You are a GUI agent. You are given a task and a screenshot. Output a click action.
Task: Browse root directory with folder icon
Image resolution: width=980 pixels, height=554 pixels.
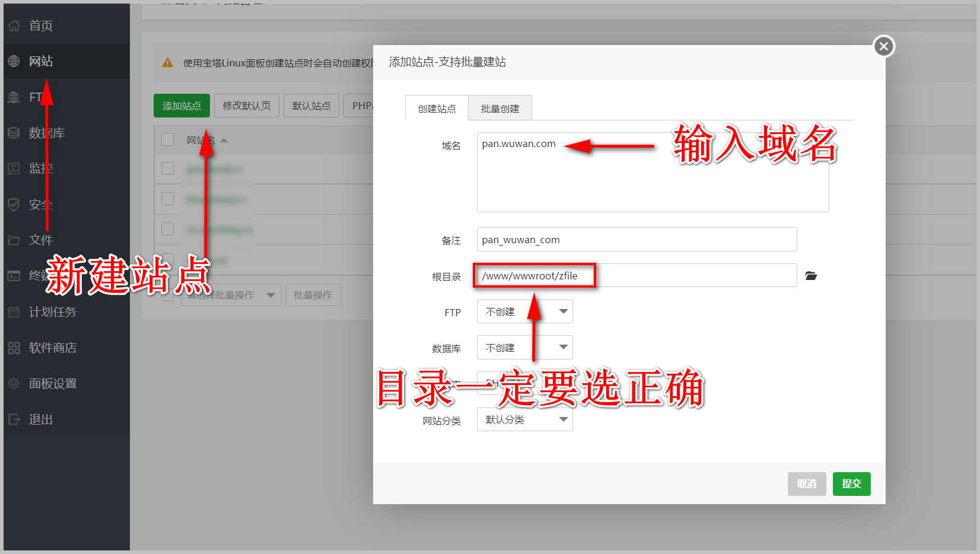[x=811, y=276]
